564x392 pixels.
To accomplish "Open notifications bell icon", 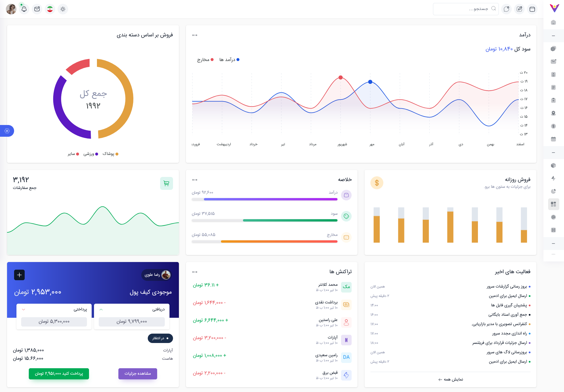I will (x=24, y=9).
